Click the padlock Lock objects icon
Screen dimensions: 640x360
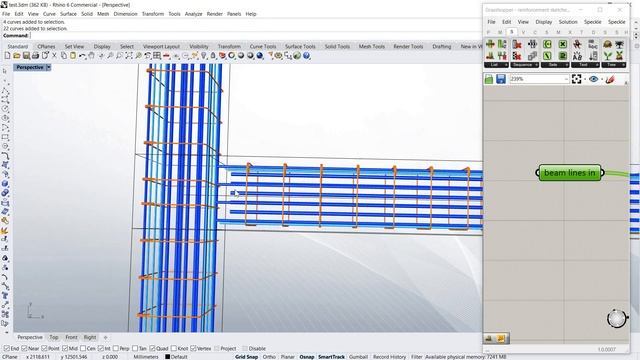213,56
